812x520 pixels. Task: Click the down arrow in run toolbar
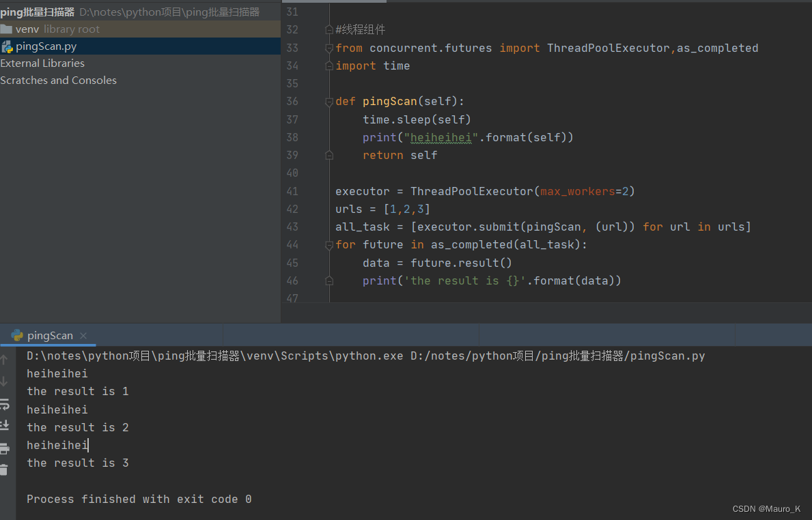[4, 382]
